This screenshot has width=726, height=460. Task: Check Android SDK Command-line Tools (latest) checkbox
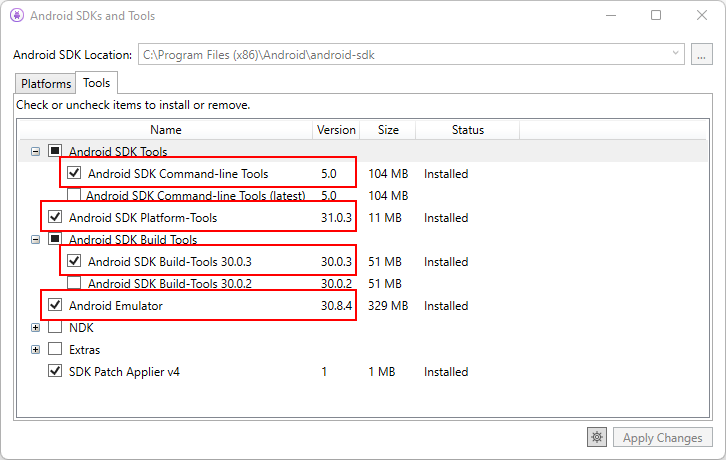[74, 195]
